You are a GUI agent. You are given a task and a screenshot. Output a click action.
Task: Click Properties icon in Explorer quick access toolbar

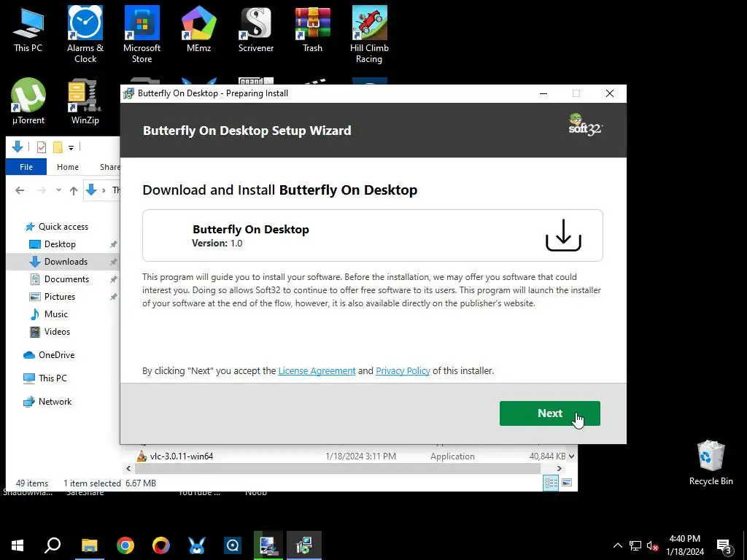[42, 147]
